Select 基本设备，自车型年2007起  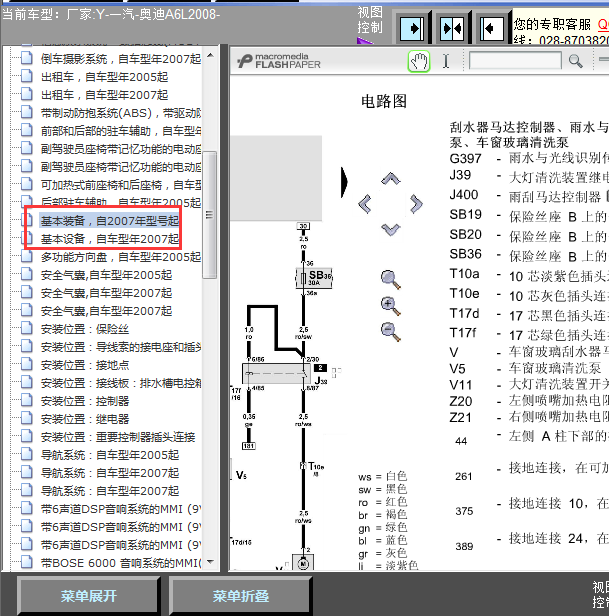tap(110, 239)
